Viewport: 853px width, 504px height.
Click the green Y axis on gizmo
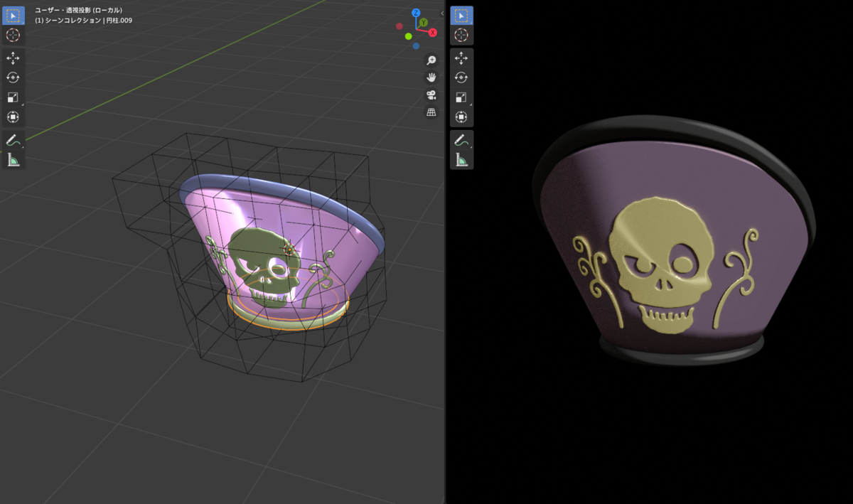click(x=423, y=23)
